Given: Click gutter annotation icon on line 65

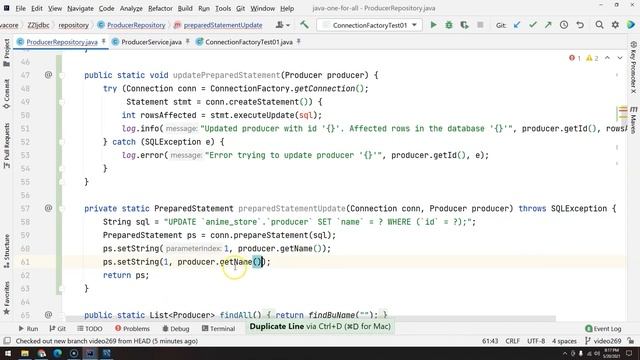Looking at the screenshot, I should [x=48, y=315].
